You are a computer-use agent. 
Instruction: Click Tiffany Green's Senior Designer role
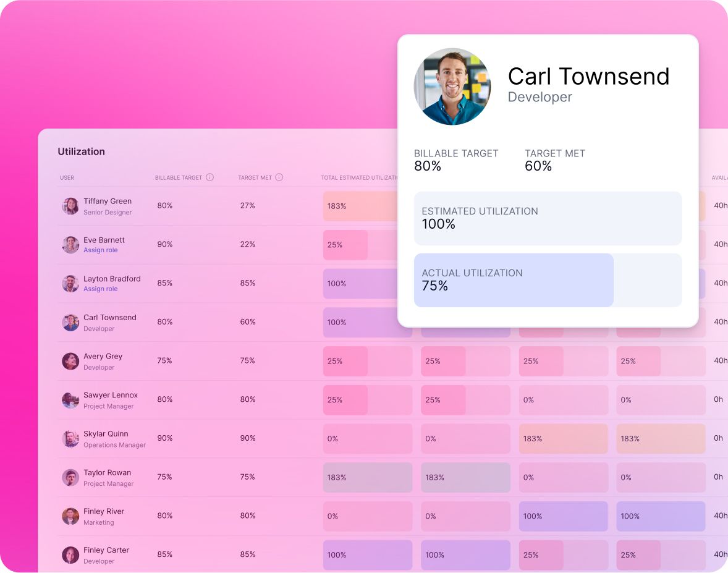[108, 212]
